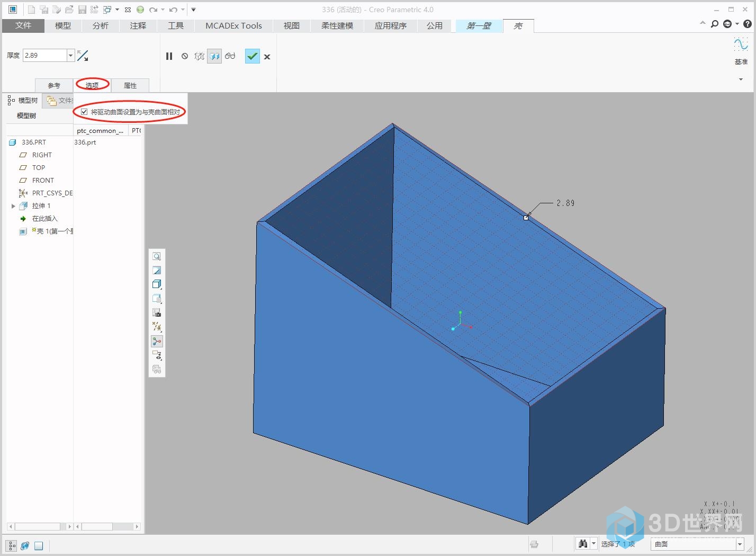Click the ribbon Search magnifier icon
Screen dimensions: 756x556
point(714,24)
